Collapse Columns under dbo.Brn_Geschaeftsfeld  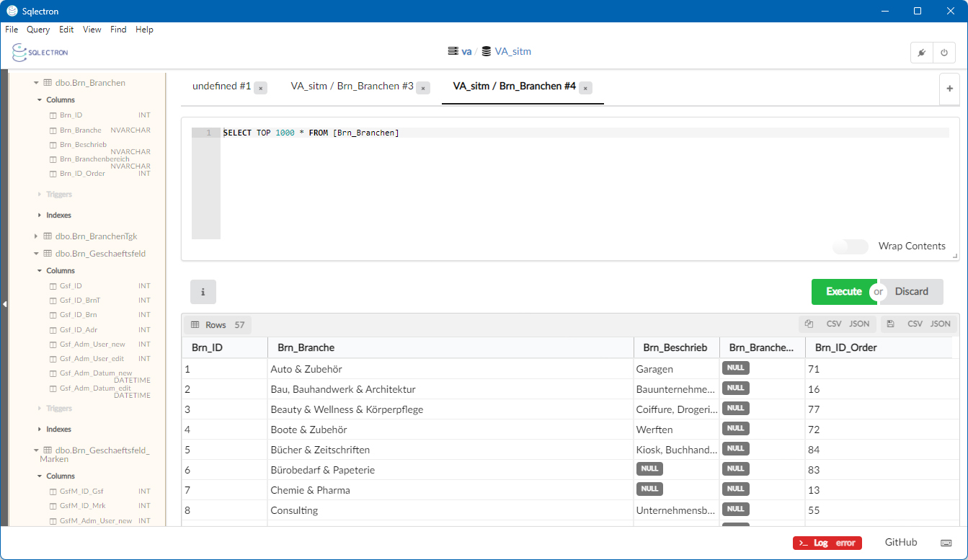pos(40,271)
